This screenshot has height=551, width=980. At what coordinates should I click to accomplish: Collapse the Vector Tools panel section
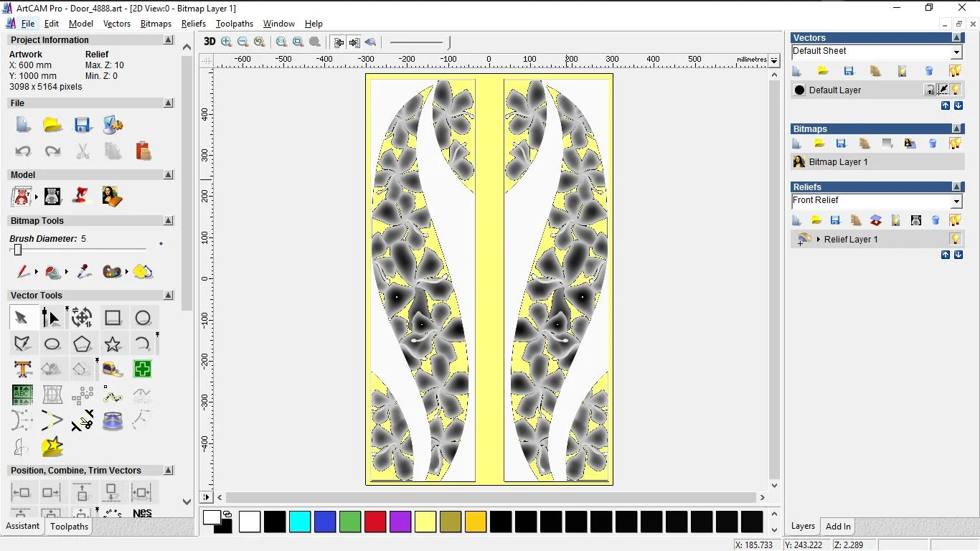point(169,296)
